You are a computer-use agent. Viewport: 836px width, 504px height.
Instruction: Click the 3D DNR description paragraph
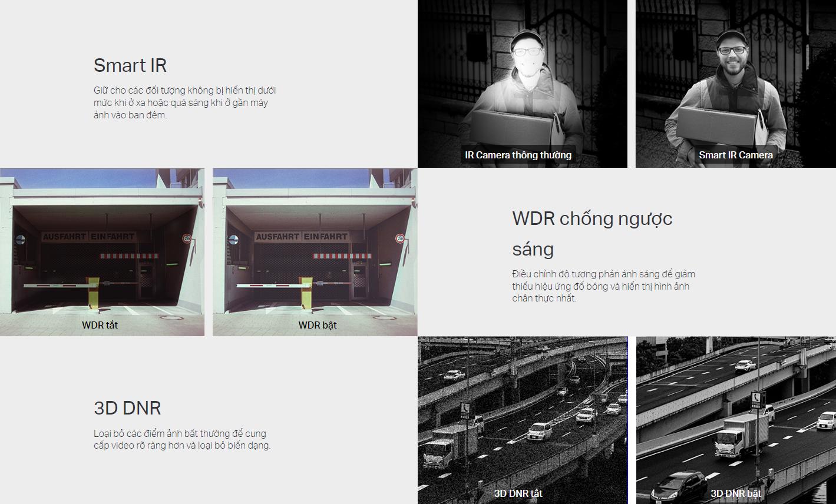[182, 439]
